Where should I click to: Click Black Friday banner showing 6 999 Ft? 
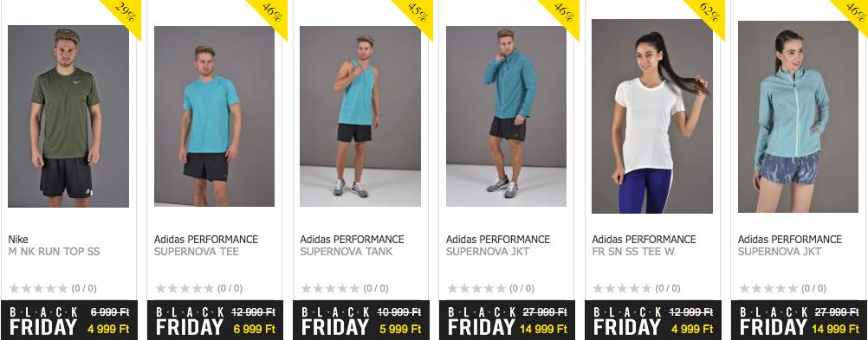(215, 320)
